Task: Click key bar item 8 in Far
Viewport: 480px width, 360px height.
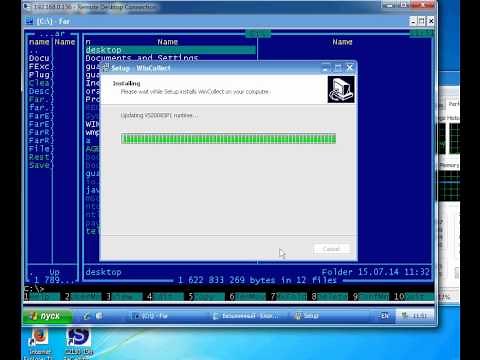Action: [331, 296]
